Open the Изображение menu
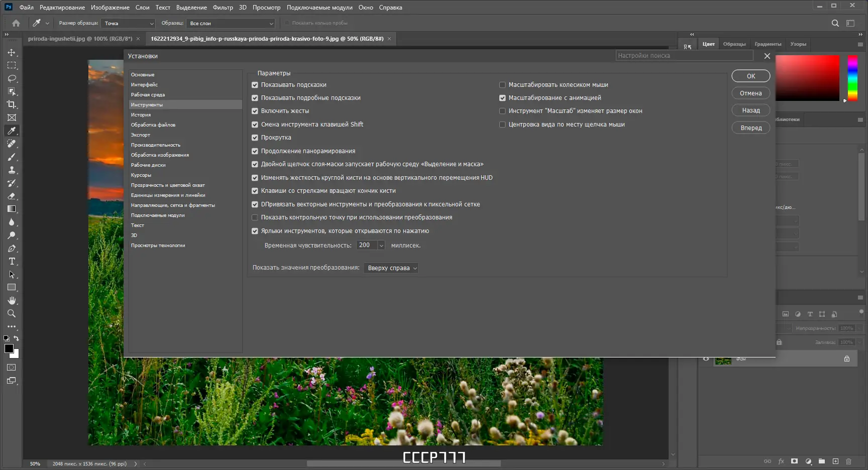This screenshot has width=868, height=470. 110,8
